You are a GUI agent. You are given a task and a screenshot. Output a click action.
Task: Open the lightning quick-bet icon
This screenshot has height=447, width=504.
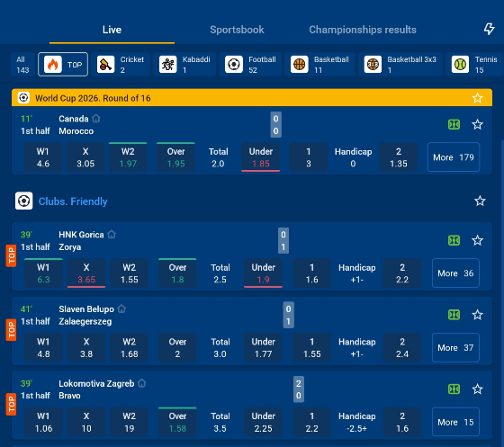point(489,29)
